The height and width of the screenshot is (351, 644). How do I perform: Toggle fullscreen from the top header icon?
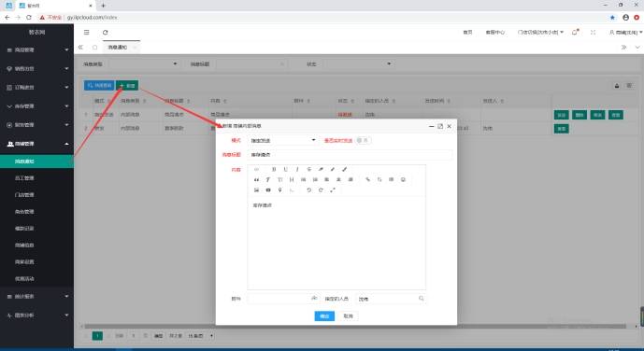(594, 32)
